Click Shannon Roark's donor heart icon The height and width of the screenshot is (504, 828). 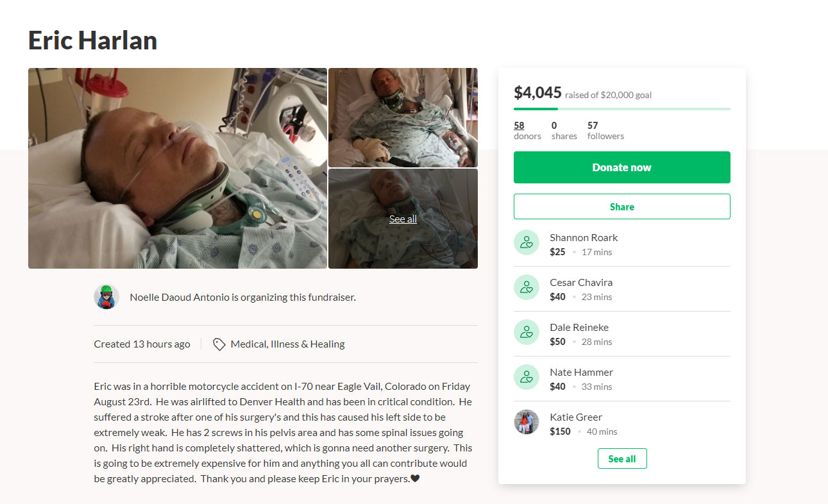pyautogui.click(x=527, y=242)
